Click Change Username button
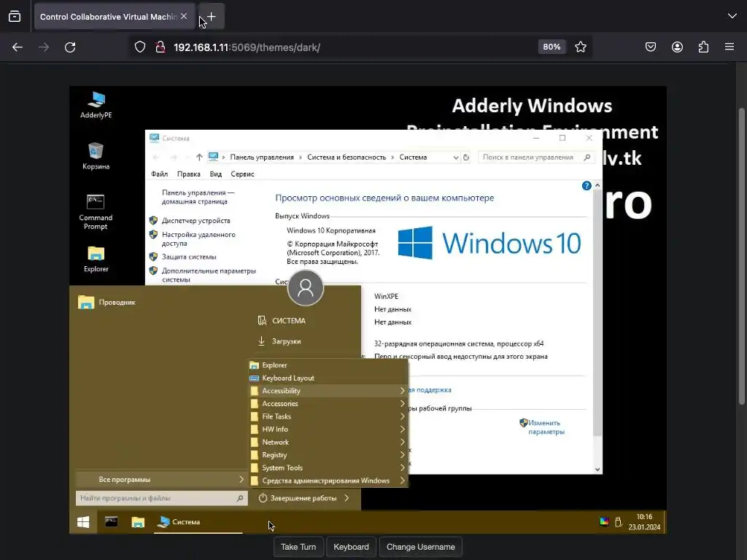747x560 pixels. (421, 547)
